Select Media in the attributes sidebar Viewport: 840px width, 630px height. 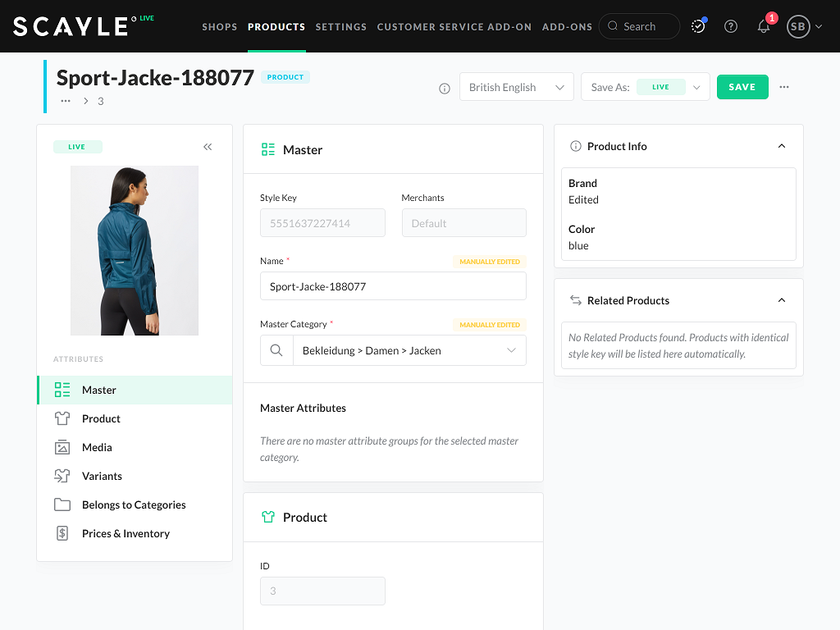click(95, 447)
